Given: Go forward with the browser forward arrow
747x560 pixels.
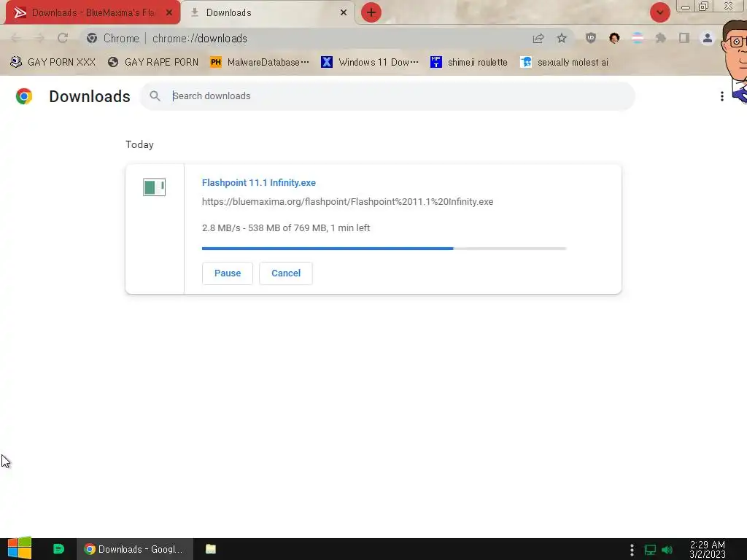Looking at the screenshot, I should click(x=39, y=38).
